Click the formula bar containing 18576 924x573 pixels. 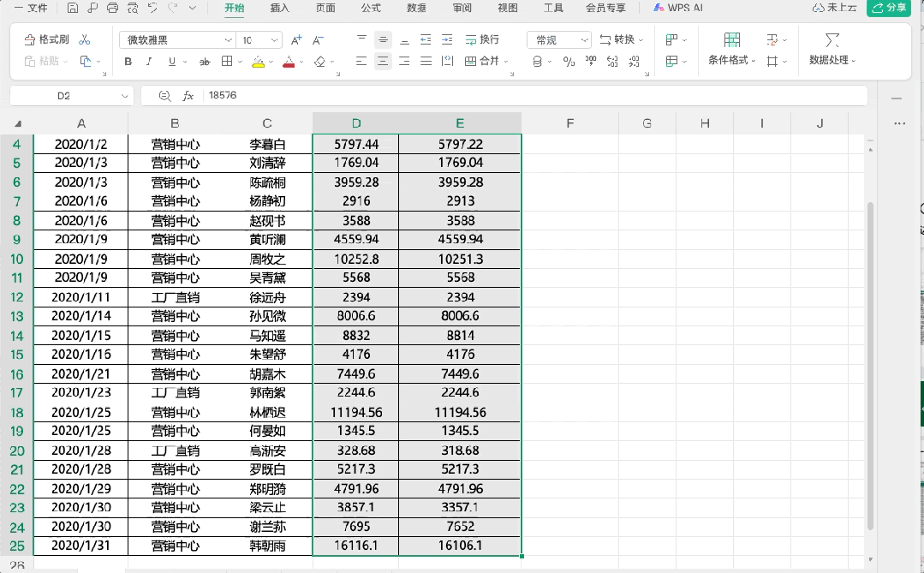[535, 96]
